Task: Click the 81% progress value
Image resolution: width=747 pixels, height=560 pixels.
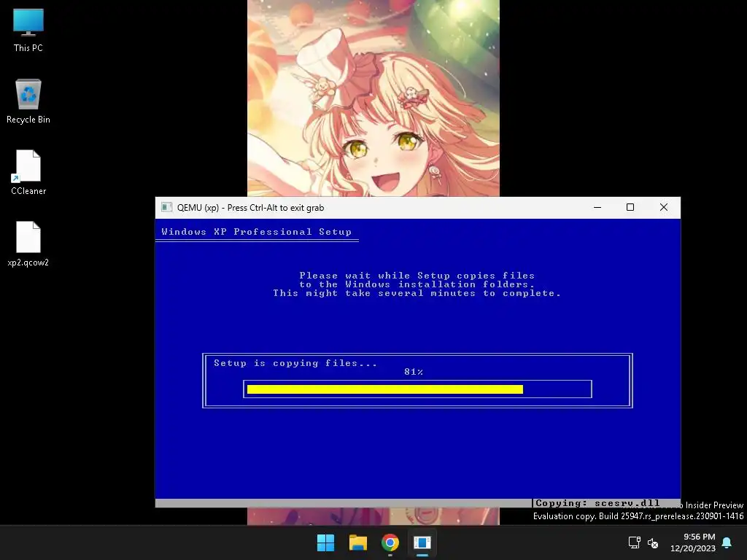Action: tap(414, 372)
